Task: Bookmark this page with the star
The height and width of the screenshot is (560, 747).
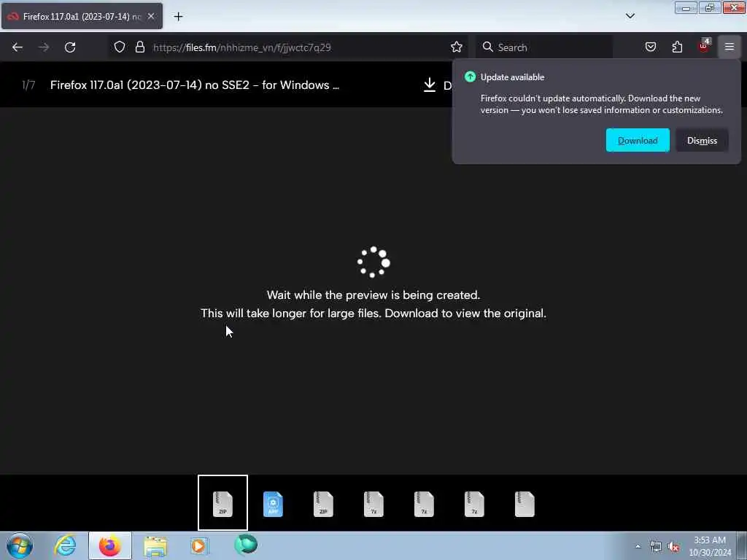Action: point(457,47)
